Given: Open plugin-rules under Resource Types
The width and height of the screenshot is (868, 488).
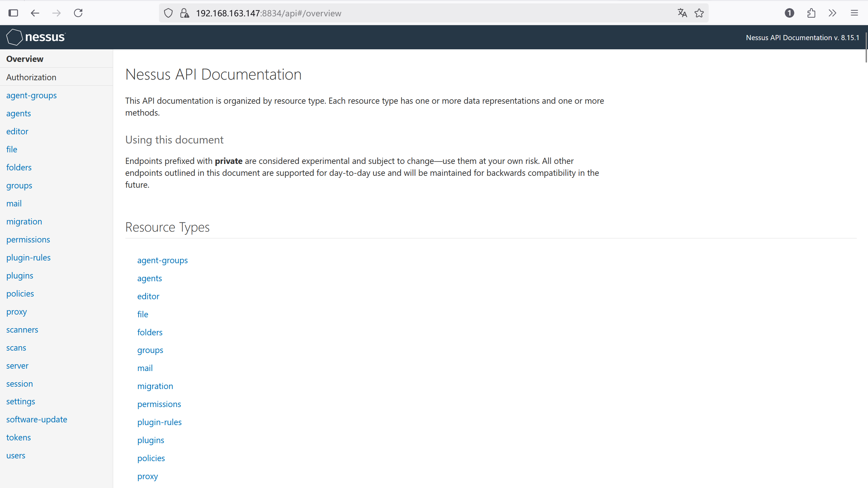Looking at the screenshot, I should (x=160, y=422).
